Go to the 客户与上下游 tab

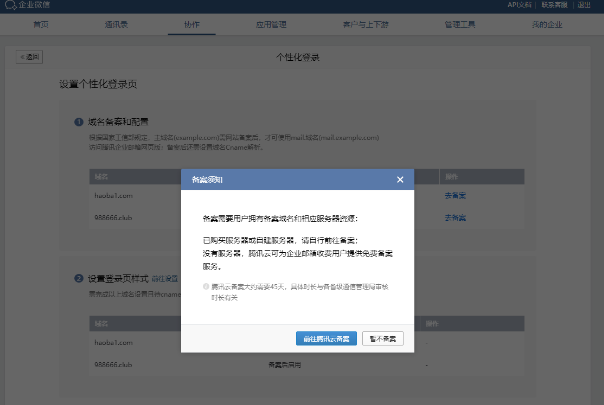tap(342, 21)
